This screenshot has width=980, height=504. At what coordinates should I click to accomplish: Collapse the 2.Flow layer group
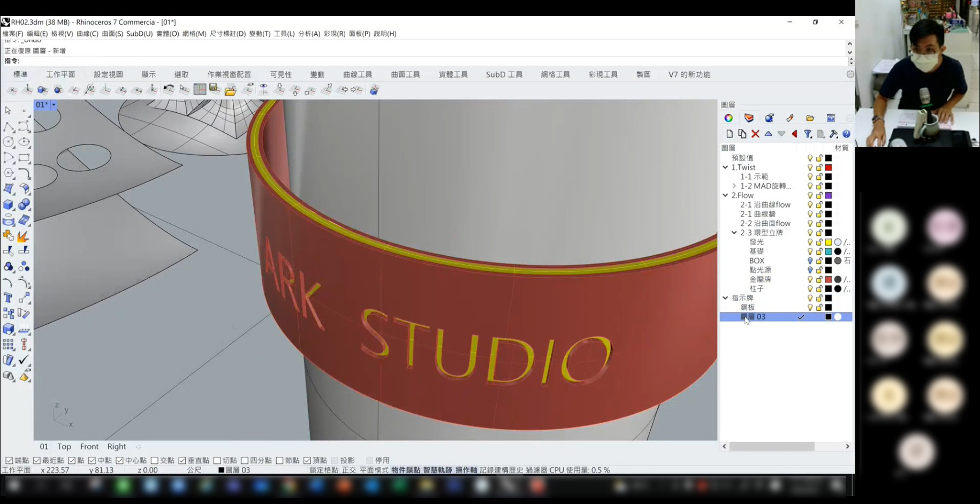(x=725, y=195)
